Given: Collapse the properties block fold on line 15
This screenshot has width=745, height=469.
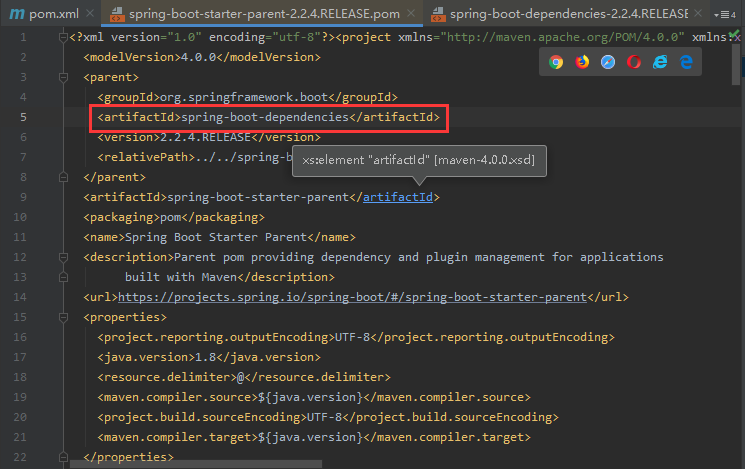Looking at the screenshot, I should (63, 317).
